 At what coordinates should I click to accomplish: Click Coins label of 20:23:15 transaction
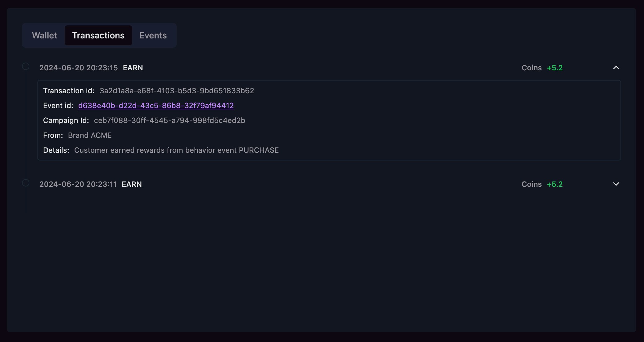point(531,68)
